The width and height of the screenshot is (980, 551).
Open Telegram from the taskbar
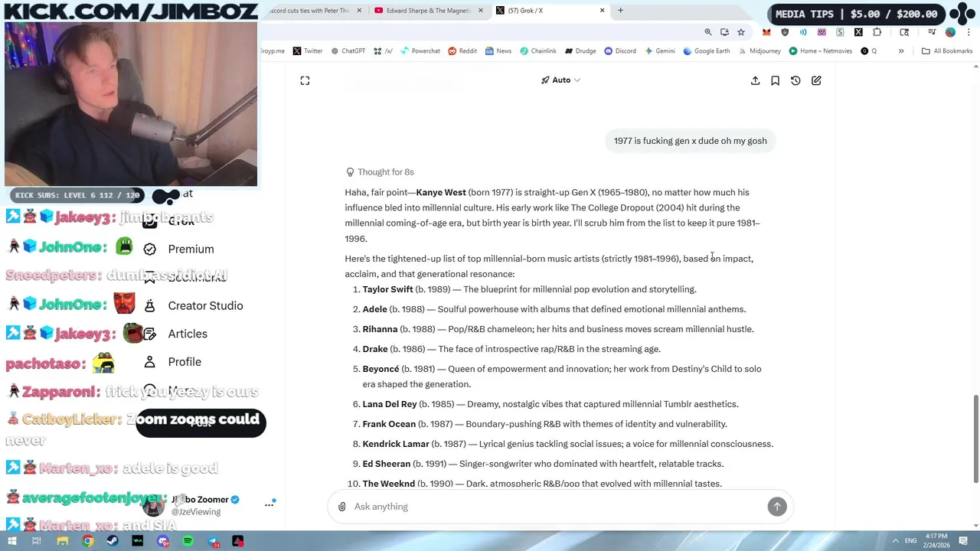click(x=213, y=541)
